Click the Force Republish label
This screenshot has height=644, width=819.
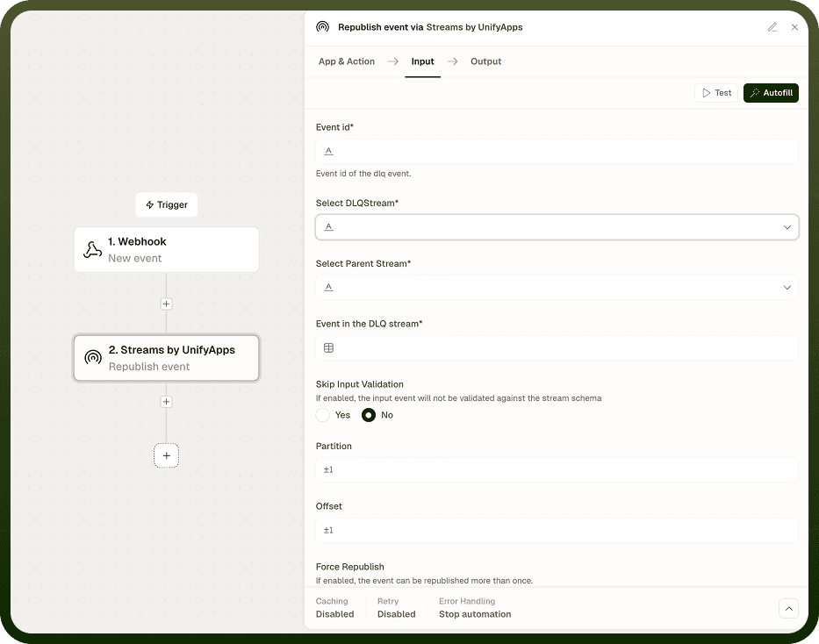[350, 567]
